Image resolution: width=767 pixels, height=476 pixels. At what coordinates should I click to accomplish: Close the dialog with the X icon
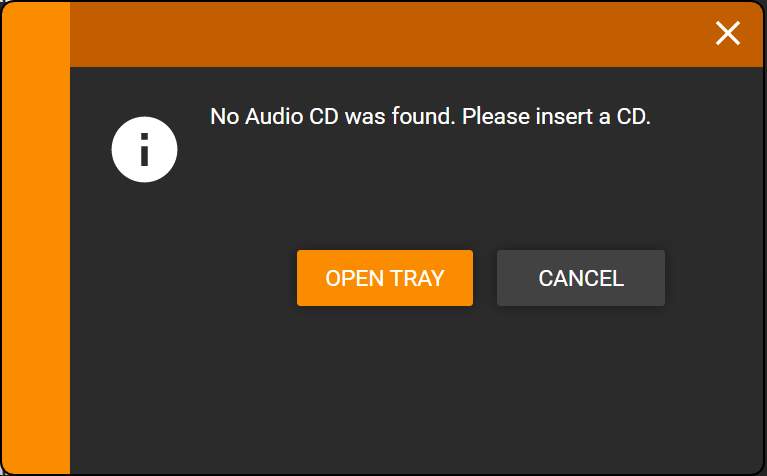click(x=728, y=33)
